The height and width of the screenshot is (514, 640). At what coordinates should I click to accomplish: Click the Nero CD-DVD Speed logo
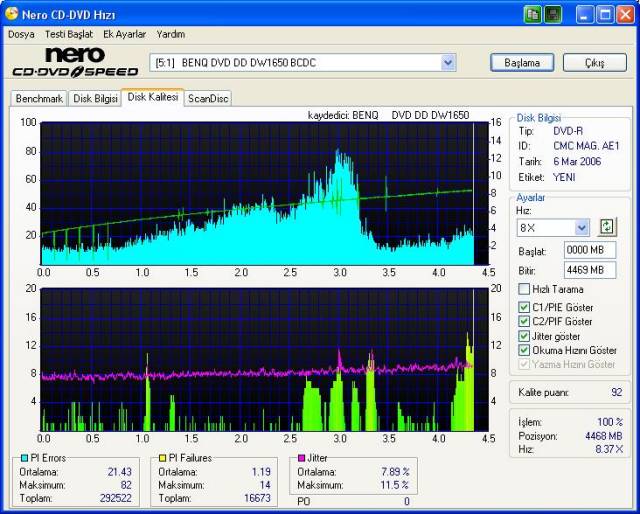tap(75, 62)
